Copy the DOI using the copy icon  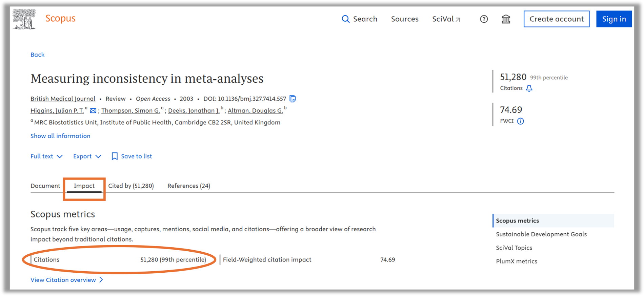293,99
